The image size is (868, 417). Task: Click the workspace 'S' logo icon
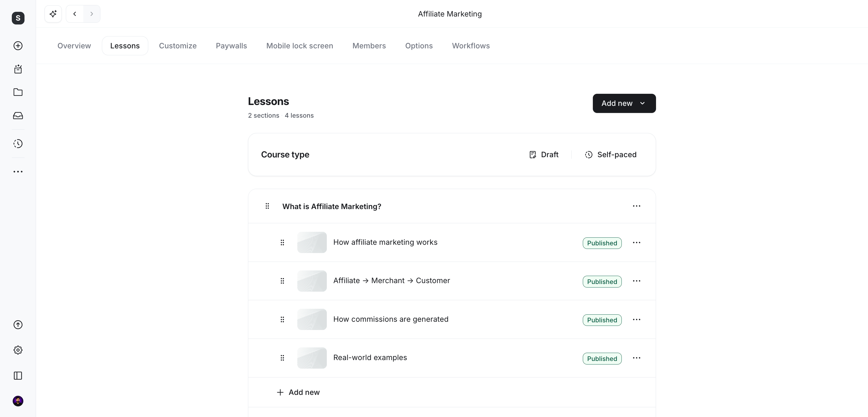[x=18, y=18]
